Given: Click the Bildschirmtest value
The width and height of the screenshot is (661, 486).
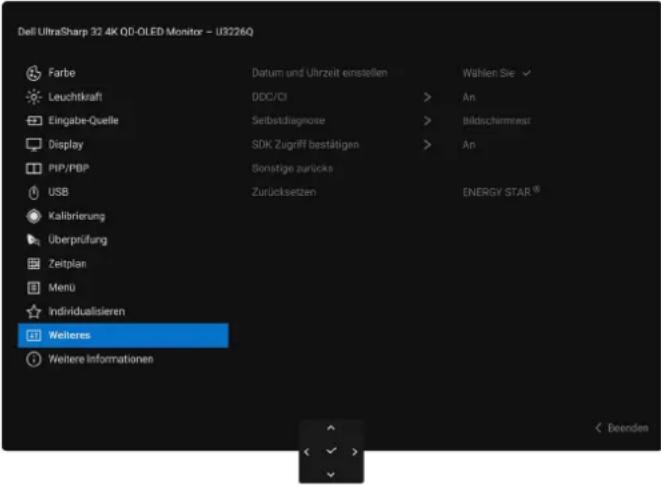Looking at the screenshot, I should [x=497, y=121].
